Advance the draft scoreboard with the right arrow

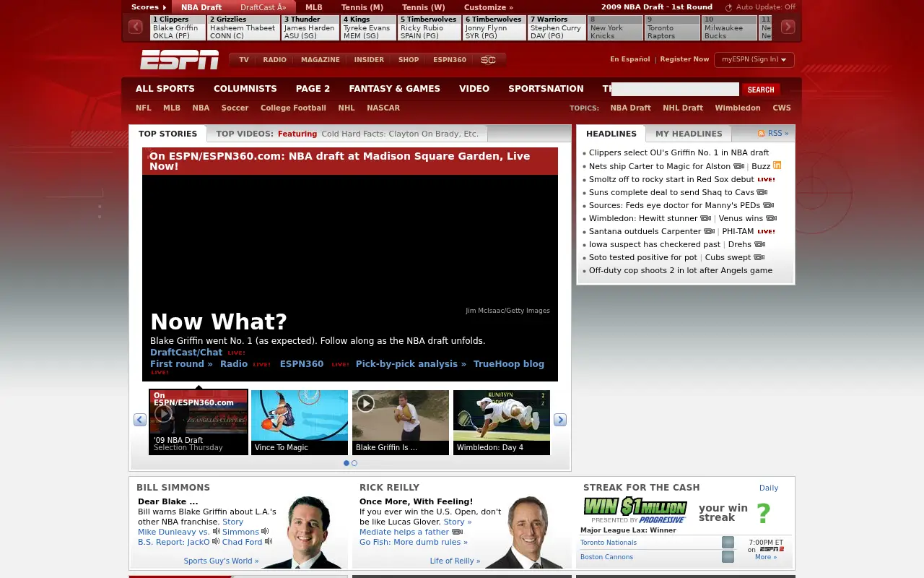[788, 27]
